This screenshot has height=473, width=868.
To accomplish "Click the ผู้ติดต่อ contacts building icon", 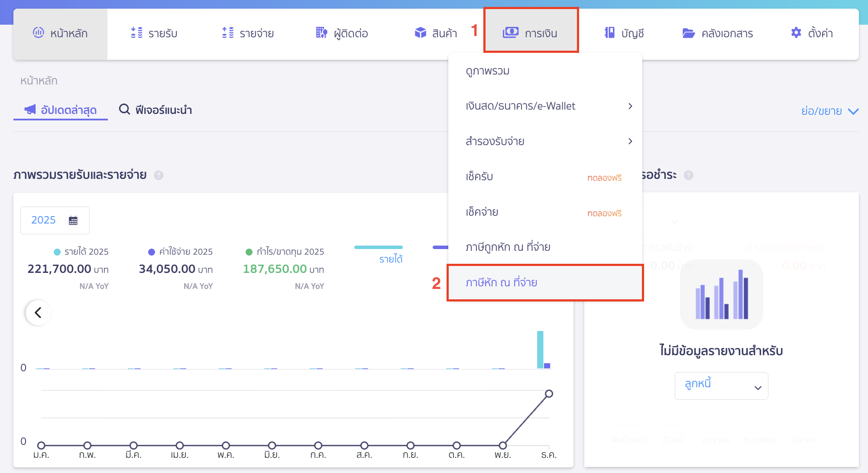I will pyautogui.click(x=321, y=32).
